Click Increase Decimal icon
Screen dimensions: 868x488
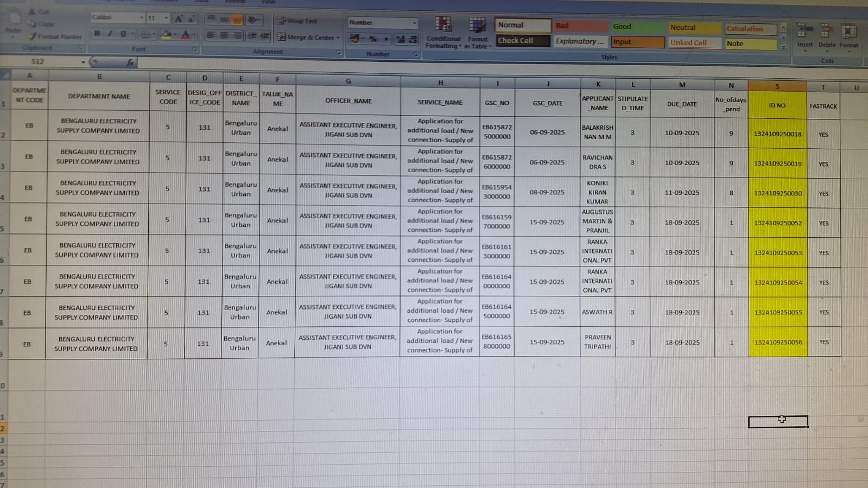click(x=401, y=39)
